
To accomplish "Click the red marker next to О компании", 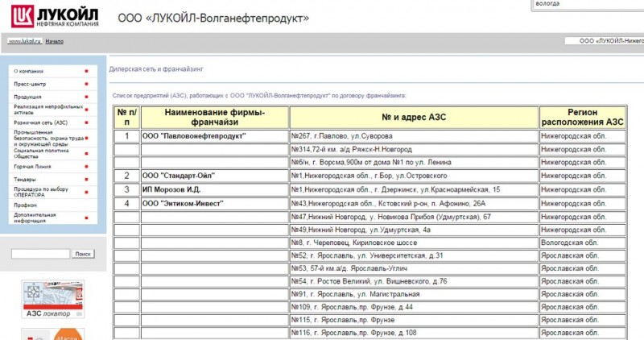I will (86, 71).
